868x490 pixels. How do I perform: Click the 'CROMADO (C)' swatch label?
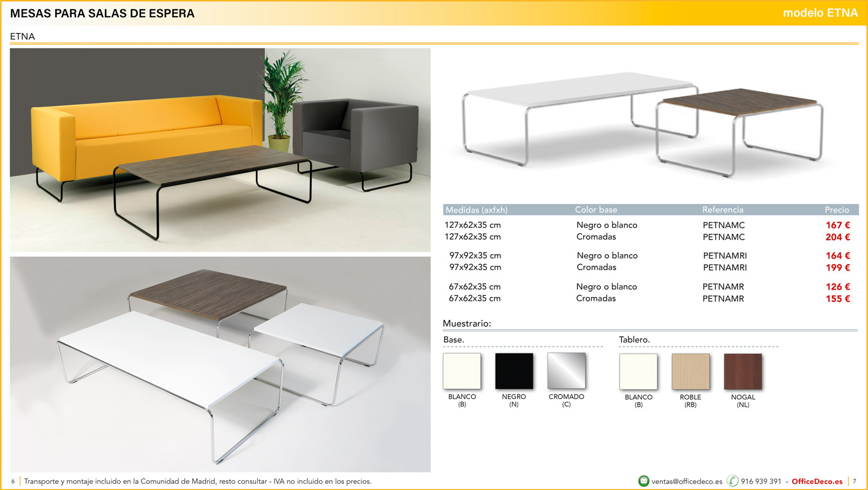click(567, 401)
